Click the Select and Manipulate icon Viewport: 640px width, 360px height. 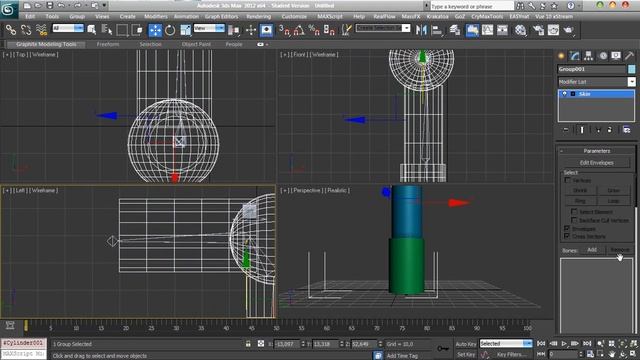pos(251,30)
